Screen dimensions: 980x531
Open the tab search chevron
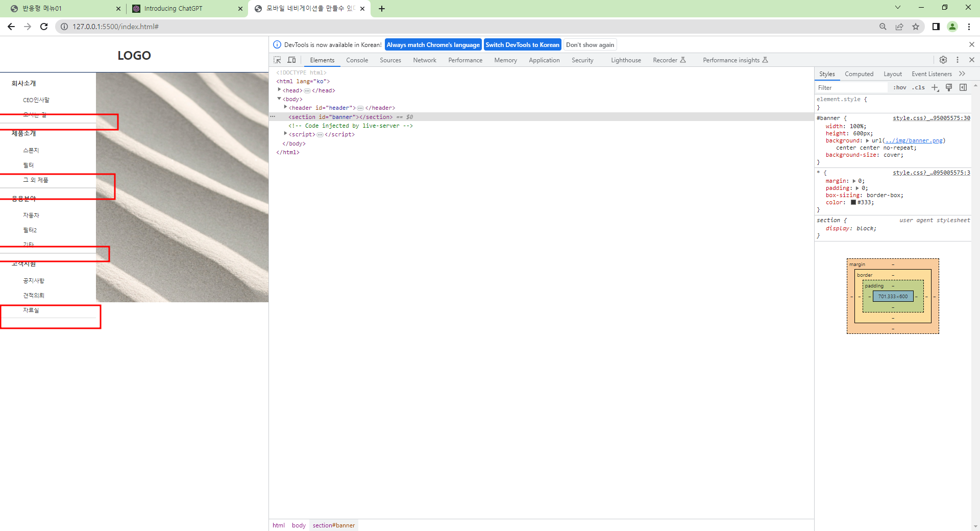tap(898, 7)
